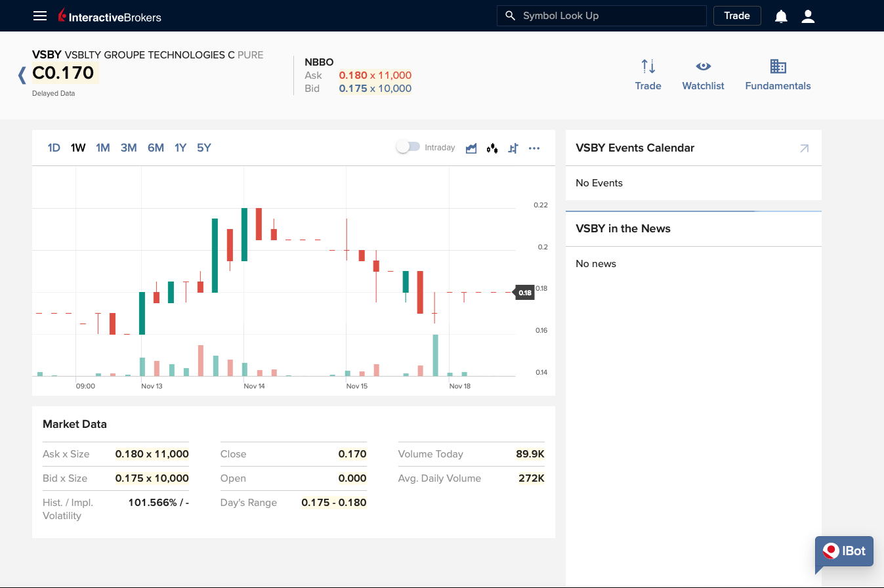Click the 09:00 time label on chart axis
This screenshot has width=884, height=588.
coord(85,386)
